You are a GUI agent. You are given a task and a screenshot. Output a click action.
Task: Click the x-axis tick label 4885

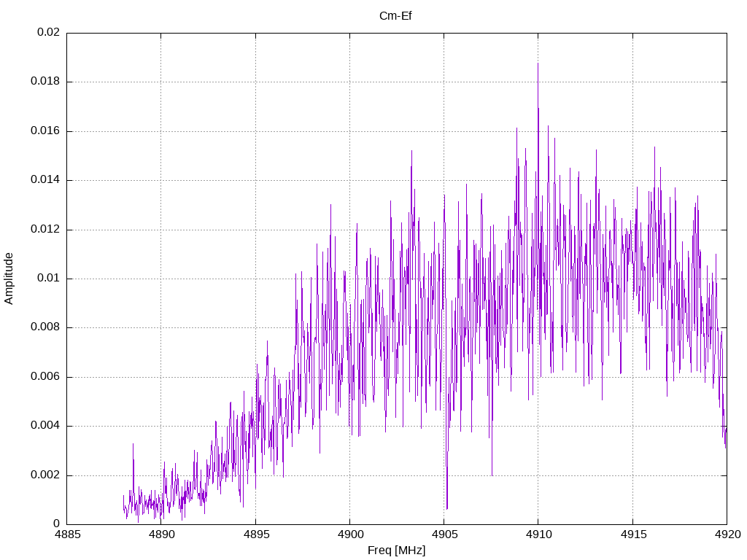click(x=66, y=534)
